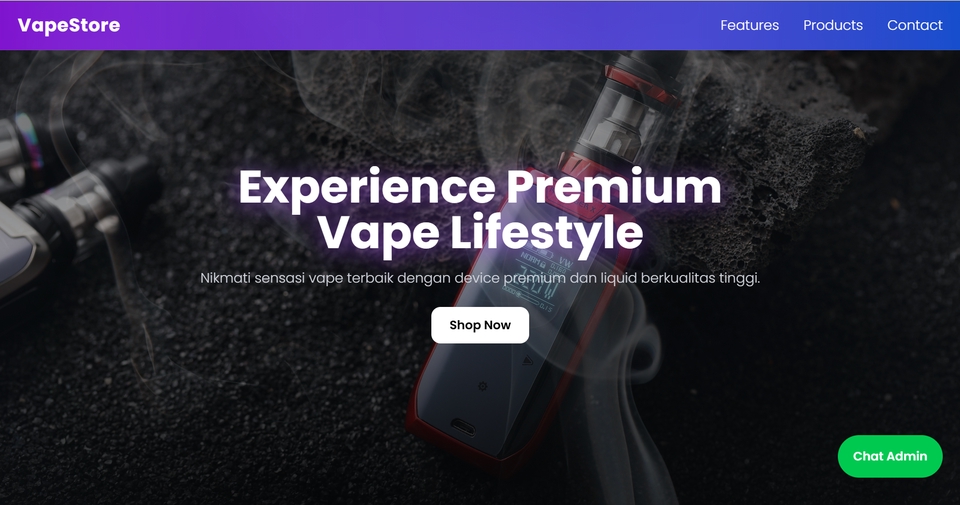Open the green Chat Admin button
Screen dimensions: 960x505
[x=890, y=456]
